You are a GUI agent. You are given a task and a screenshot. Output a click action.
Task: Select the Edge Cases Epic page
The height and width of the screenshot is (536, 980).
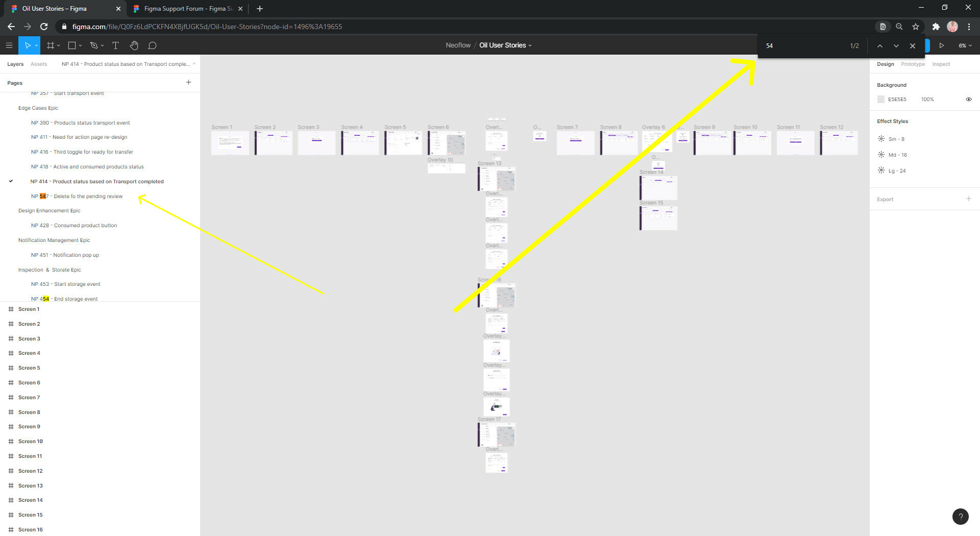[38, 108]
